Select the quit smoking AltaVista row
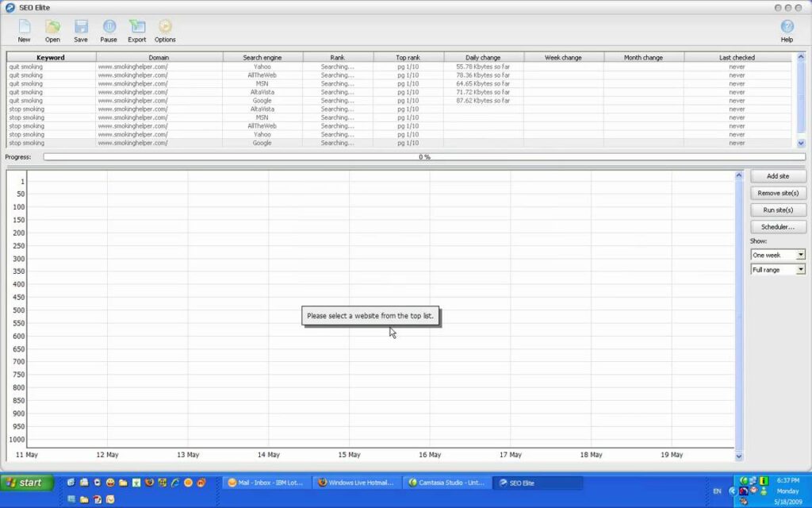The image size is (812, 508). [399, 92]
